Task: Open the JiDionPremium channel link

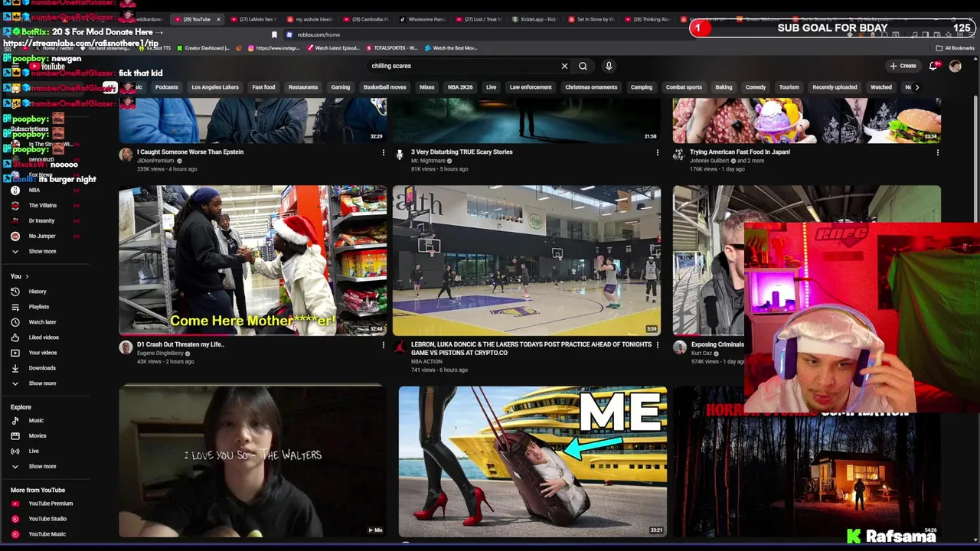Action: tap(156, 161)
